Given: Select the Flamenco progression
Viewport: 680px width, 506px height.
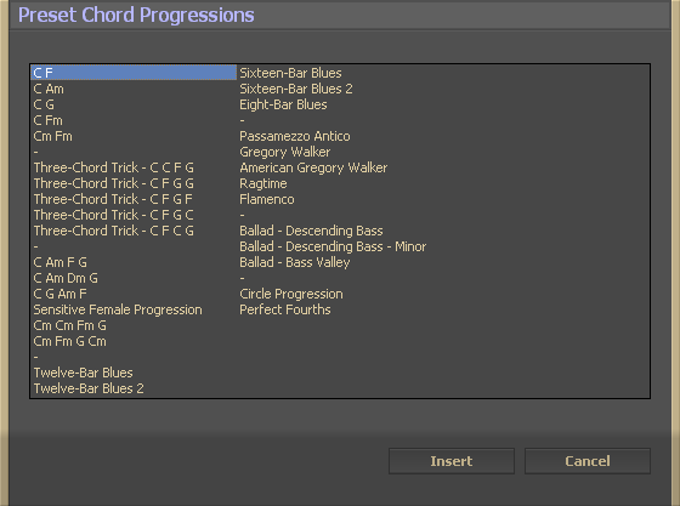Looking at the screenshot, I should (x=267, y=199).
